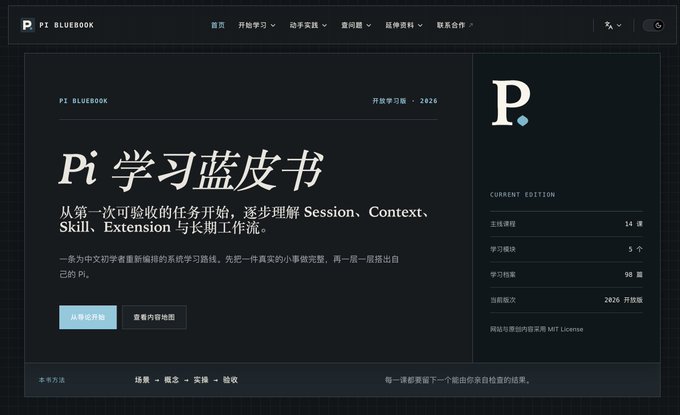Click the 2026 开放版 value
The width and height of the screenshot is (680, 415).
point(624,300)
